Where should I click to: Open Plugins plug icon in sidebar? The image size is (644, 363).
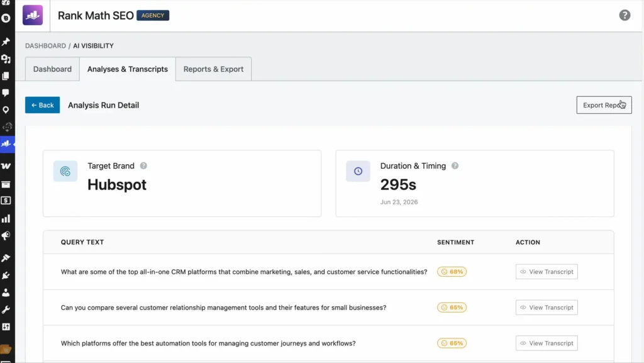click(6, 275)
